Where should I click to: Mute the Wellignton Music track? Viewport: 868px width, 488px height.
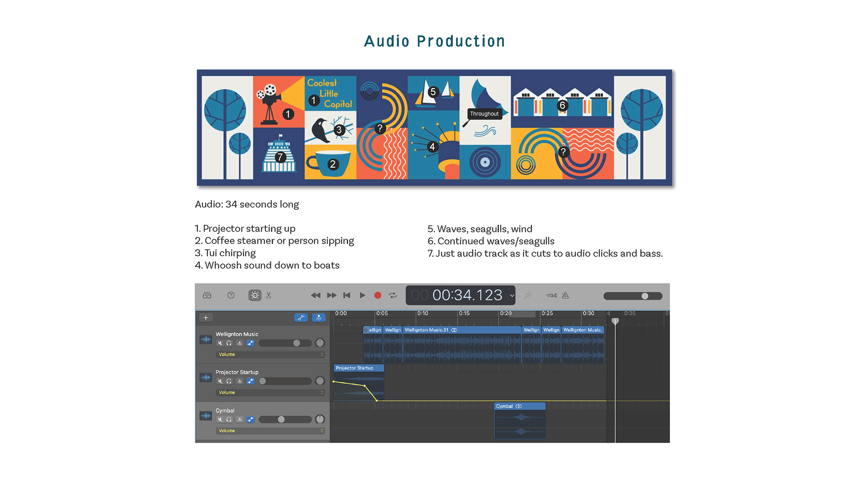pyautogui.click(x=220, y=343)
